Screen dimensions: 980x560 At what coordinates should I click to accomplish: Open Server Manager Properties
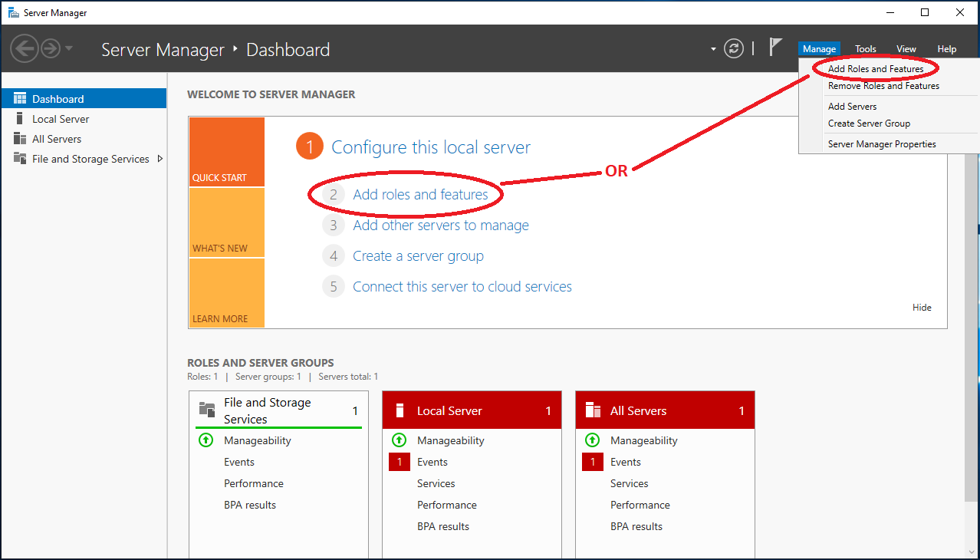pyautogui.click(x=882, y=144)
